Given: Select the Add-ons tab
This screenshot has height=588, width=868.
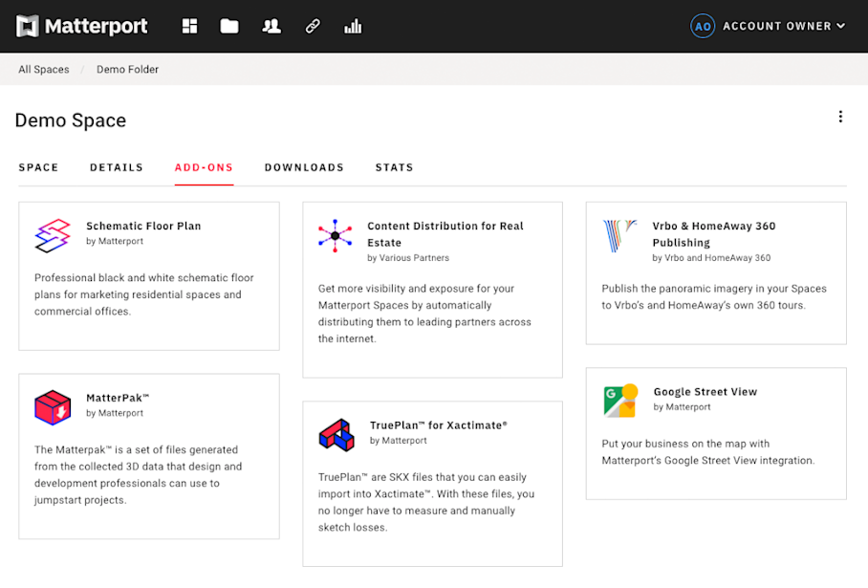Looking at the screenshot, I should pyautogui.click(x=204, y=167).
